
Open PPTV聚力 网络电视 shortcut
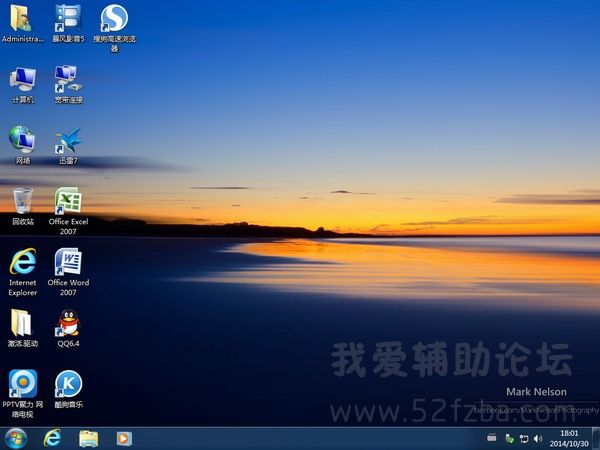click(x=22, y=384)
